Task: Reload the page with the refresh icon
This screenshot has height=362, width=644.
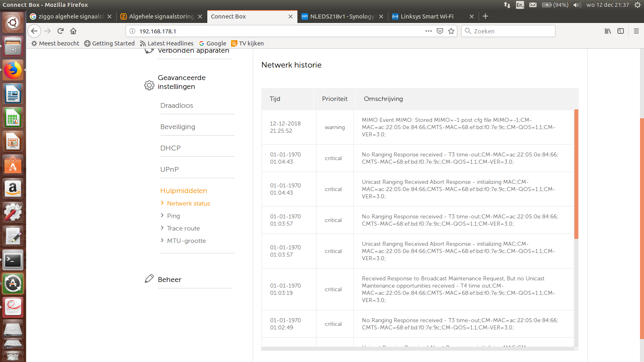Action: pos(60,31)
